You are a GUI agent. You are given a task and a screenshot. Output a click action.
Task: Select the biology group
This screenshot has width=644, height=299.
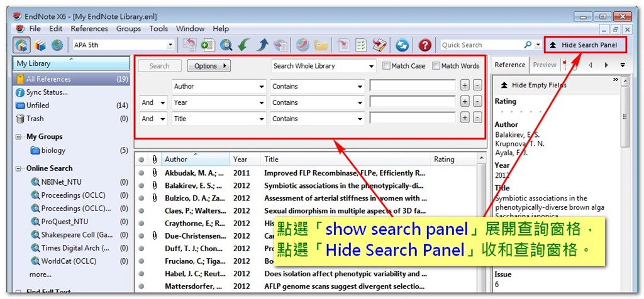pos(53,151)
